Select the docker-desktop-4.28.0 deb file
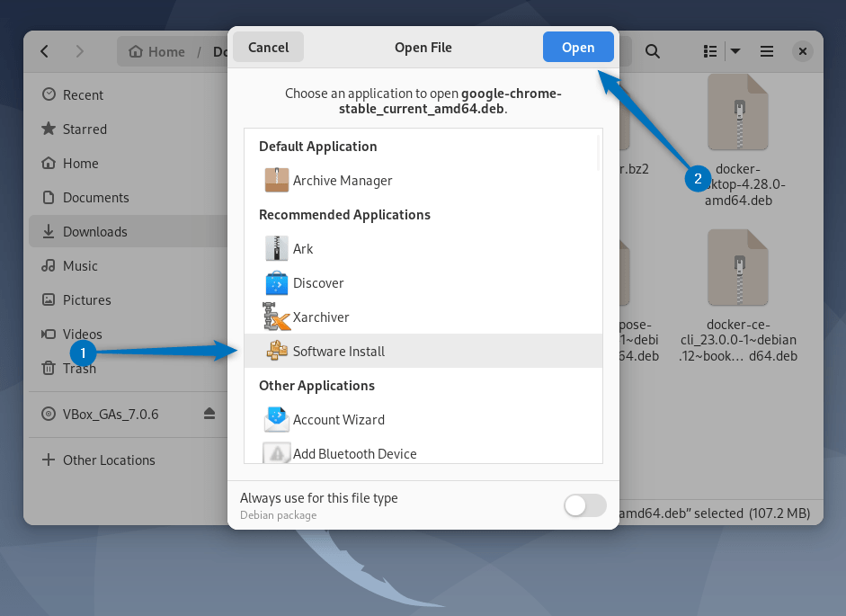The width and height of the screenshot is (846, 616). (737, 135)
